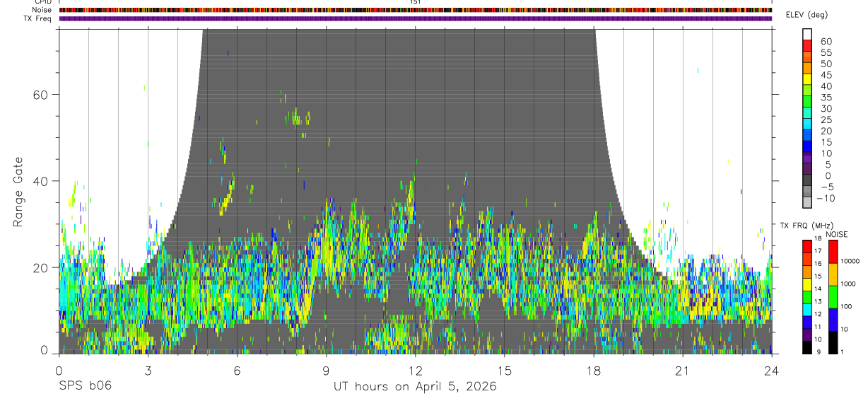
Task: Click the light gray ELEV swatch below -10
Action: click(807, 202)
